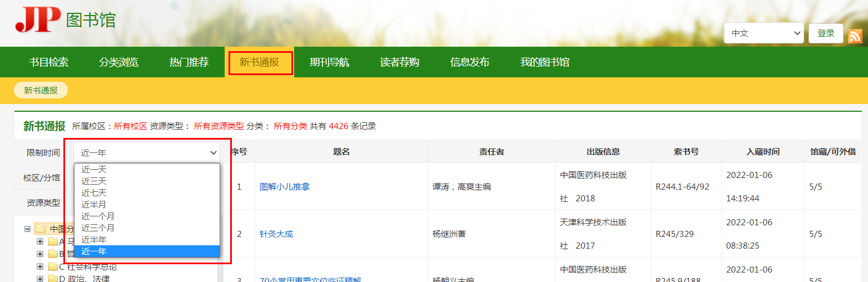
Task: Open the 中文 language dropdown
Action: tap(763, 33)
